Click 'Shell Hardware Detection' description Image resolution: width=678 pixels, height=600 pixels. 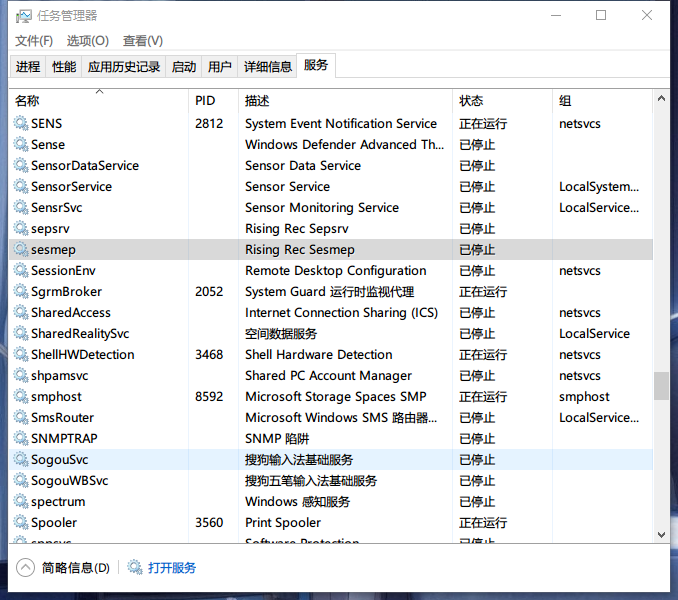[x=319, y=354]
